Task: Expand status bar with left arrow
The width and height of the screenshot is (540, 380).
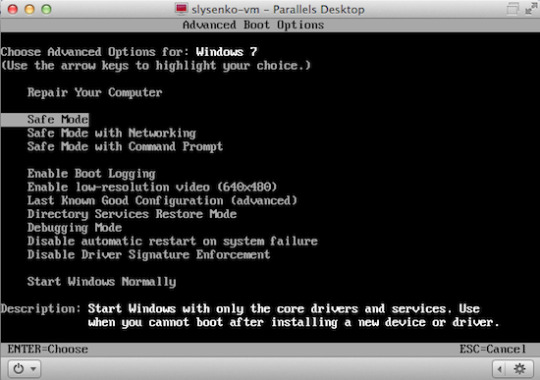Action: click(499, 369)
